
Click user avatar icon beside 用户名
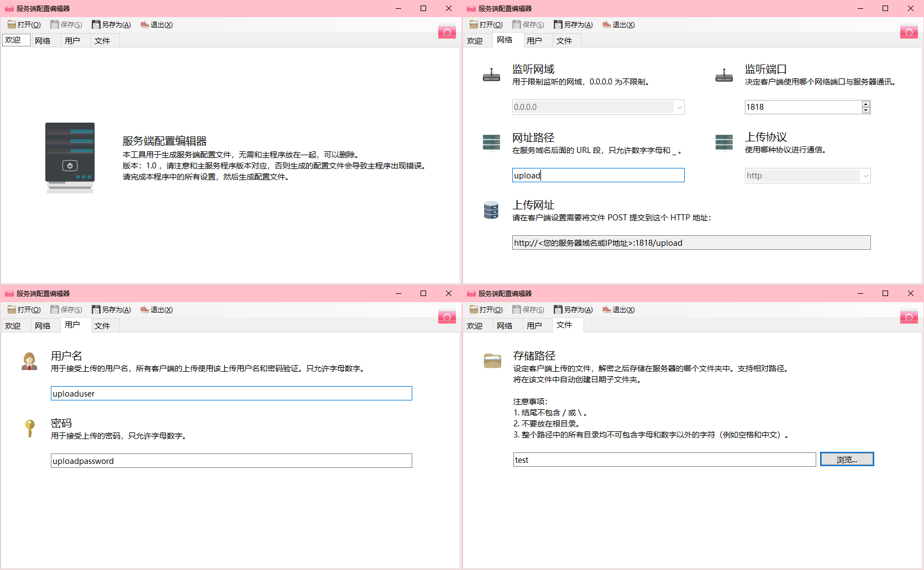29,361
